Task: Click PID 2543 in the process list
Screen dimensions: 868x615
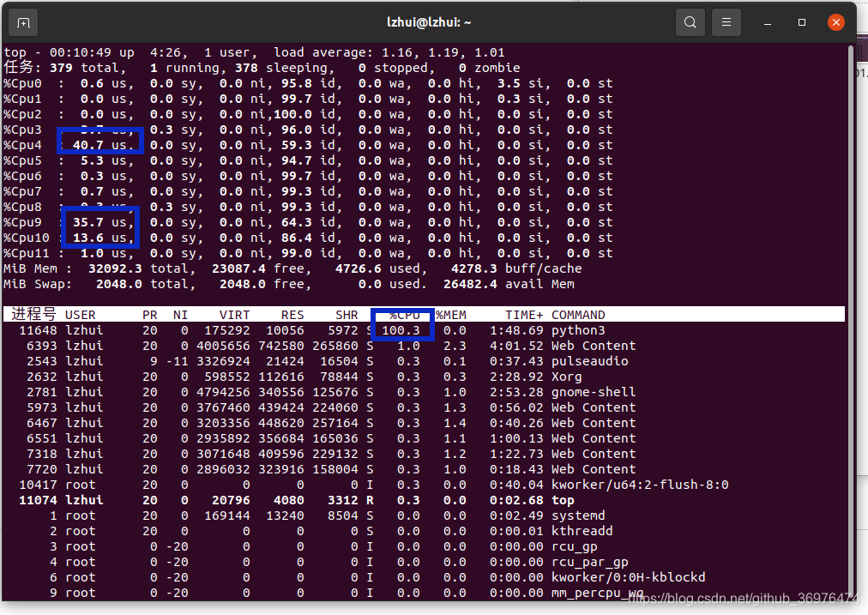Action: [41, 361]
